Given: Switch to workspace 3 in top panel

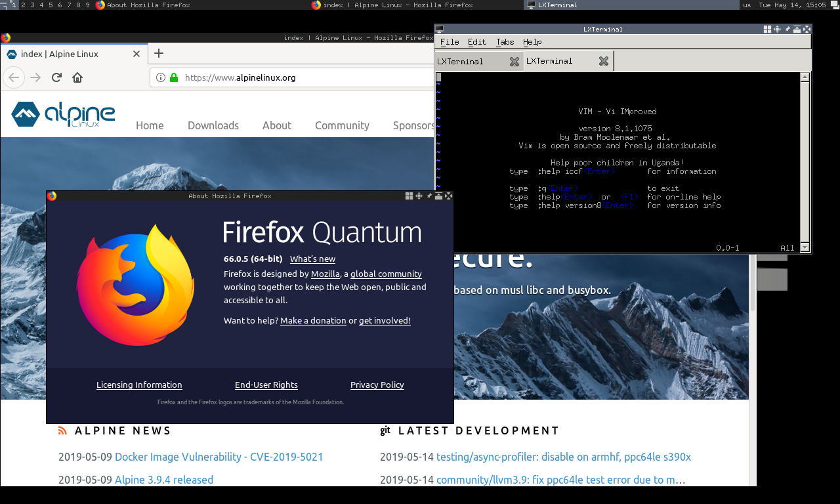Looking at the screenshot, I should (32, 5).
